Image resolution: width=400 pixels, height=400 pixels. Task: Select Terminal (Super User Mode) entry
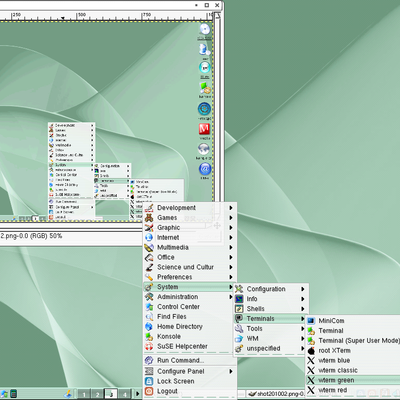[353, 341]
